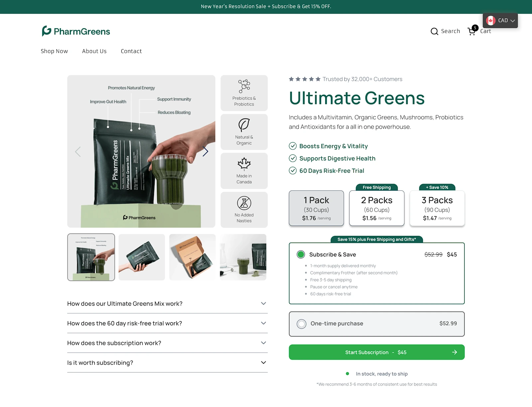
Task: Open the shopping cart icon
Action: coord(471,31)
